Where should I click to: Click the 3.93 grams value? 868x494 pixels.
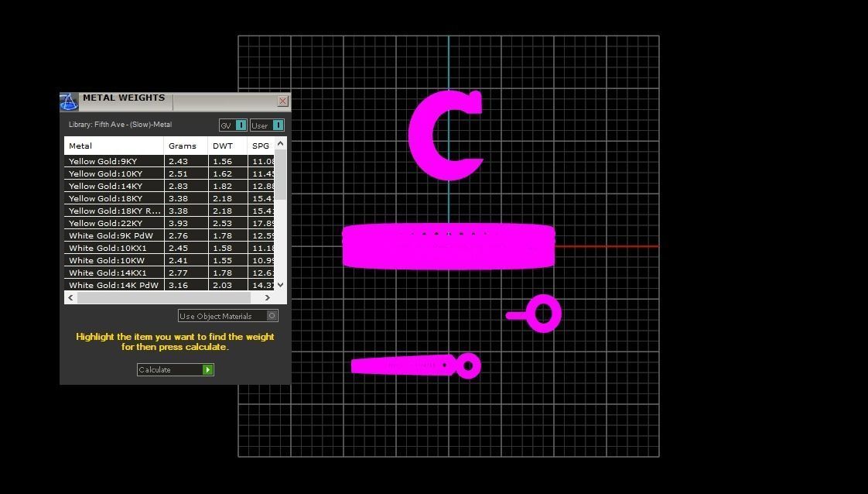pyautogui.click(x=178, y=223)
